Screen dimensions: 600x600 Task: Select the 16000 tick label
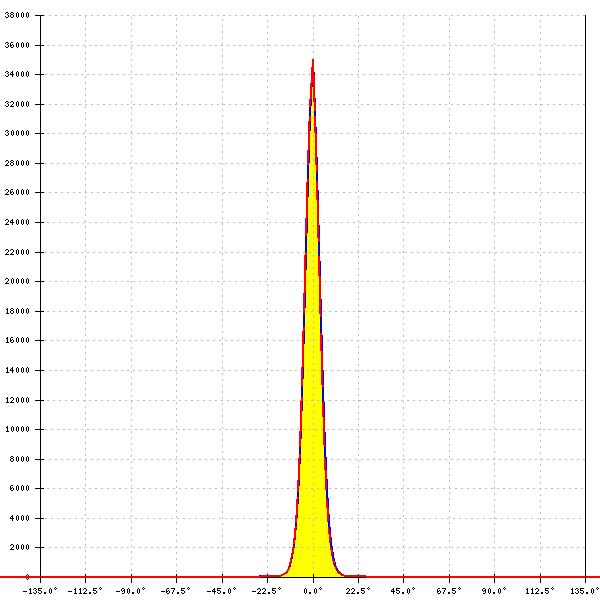point(17,340)
